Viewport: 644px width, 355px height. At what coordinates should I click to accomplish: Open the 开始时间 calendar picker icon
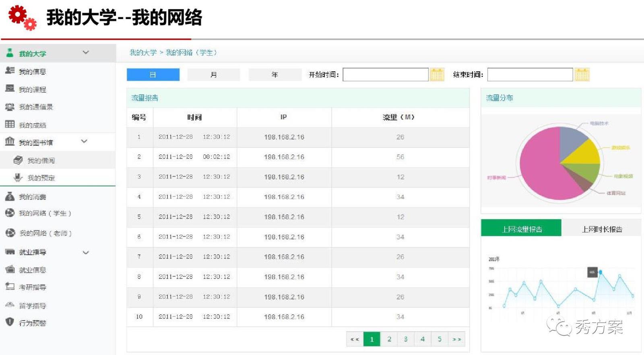[437, 75]
